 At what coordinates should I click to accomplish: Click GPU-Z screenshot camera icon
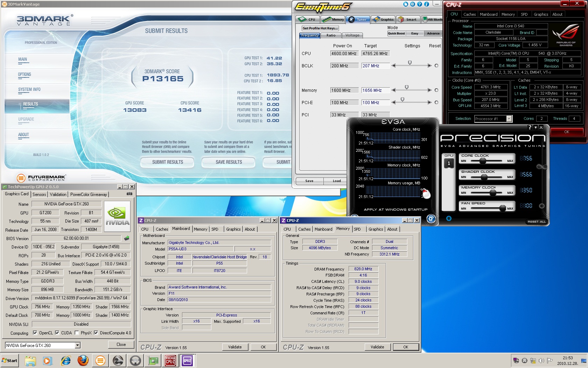pyautogui.click(x=129, y=193)
